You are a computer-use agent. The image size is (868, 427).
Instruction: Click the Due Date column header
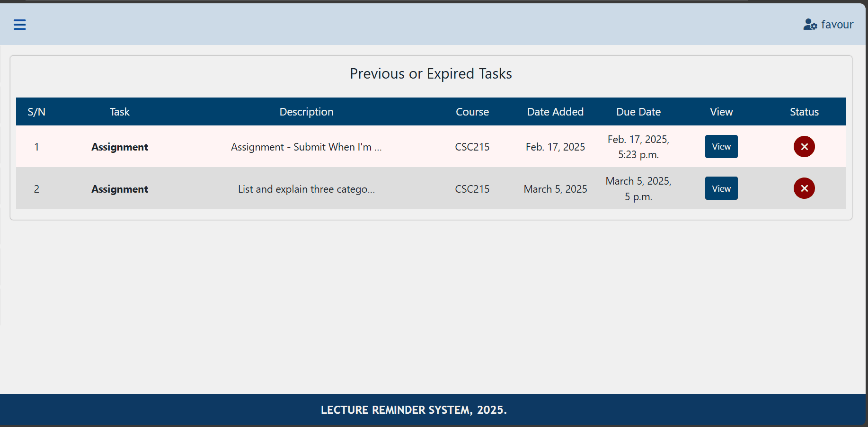(x=638, y=112)
